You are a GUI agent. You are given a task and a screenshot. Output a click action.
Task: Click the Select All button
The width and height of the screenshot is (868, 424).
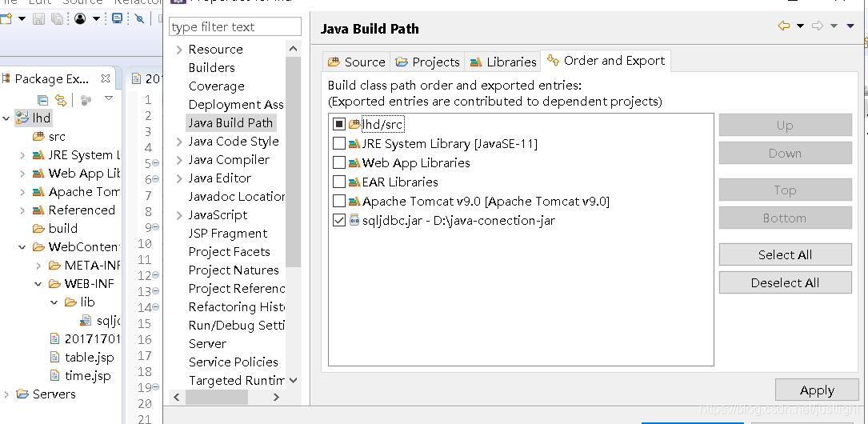pyautogui.click(x=785, y=254)
